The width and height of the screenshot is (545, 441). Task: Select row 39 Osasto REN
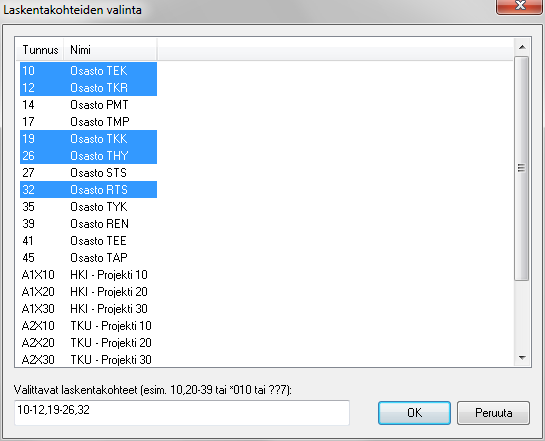click(x=88, y=224)
